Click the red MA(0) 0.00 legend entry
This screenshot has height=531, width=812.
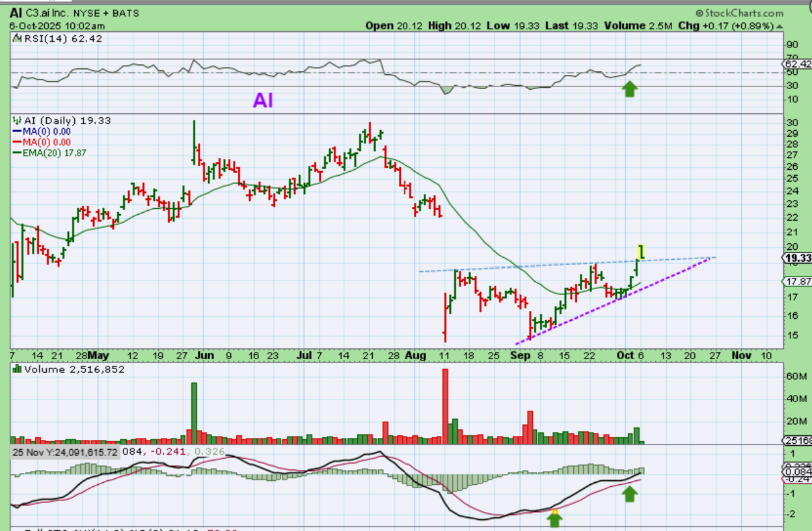42,142
